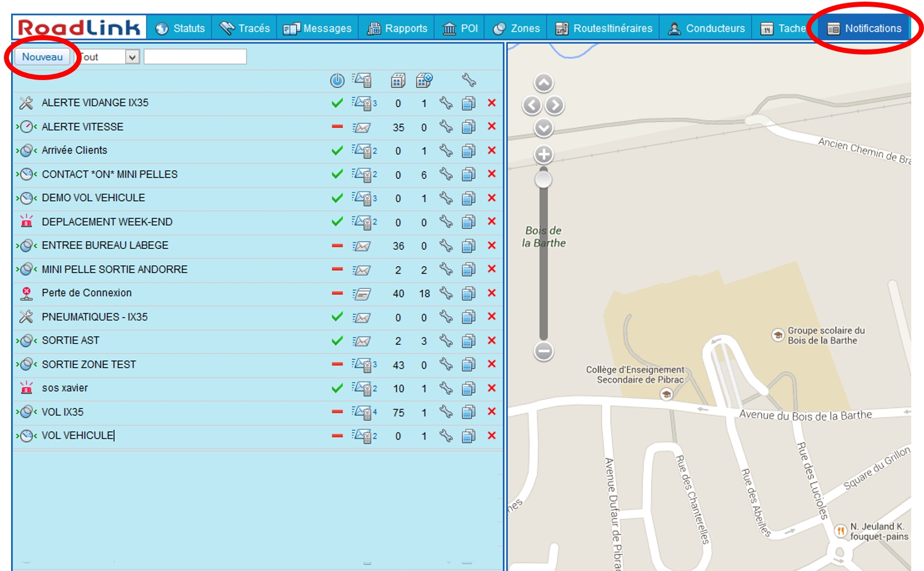Viewport: 924px width, 571px height.
Task: Open the Tracés tab
Action: pyautogui.click(x=244, y=28)
